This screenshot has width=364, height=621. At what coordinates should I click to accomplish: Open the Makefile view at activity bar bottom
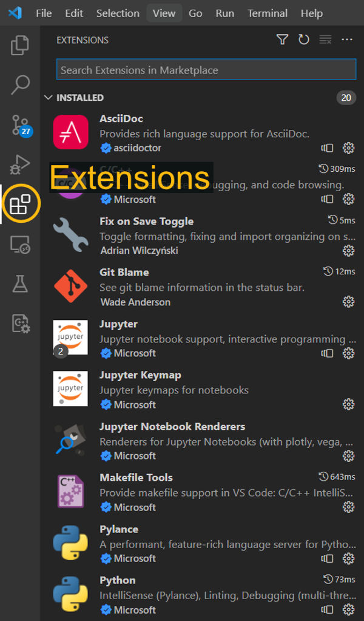point(21,324)
